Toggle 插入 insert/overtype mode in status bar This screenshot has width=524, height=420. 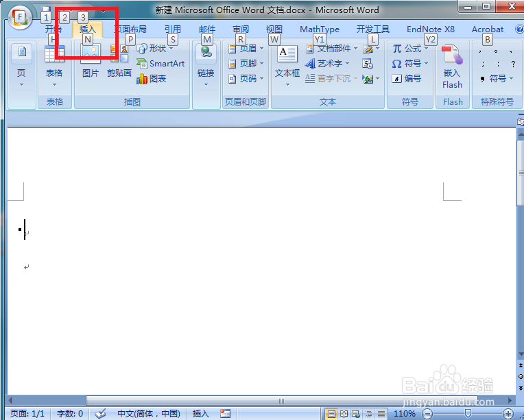(201, 414)
